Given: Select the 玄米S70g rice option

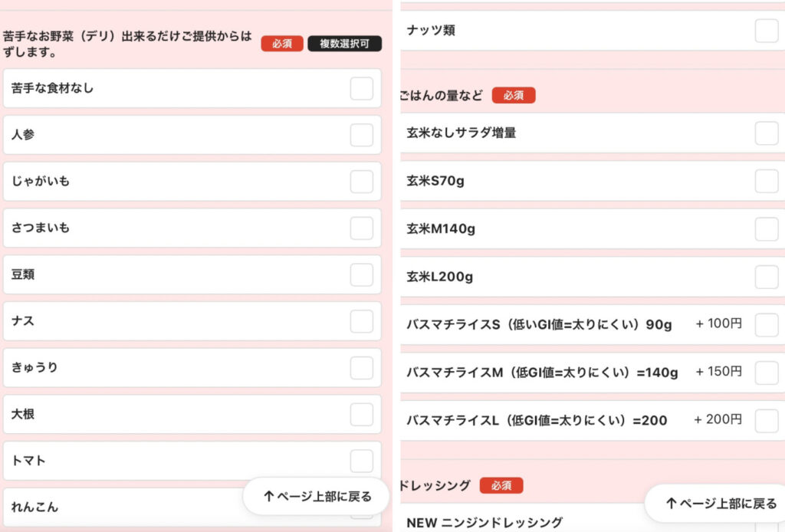Looking at the screenshot, I should click(x=766, y=181).
